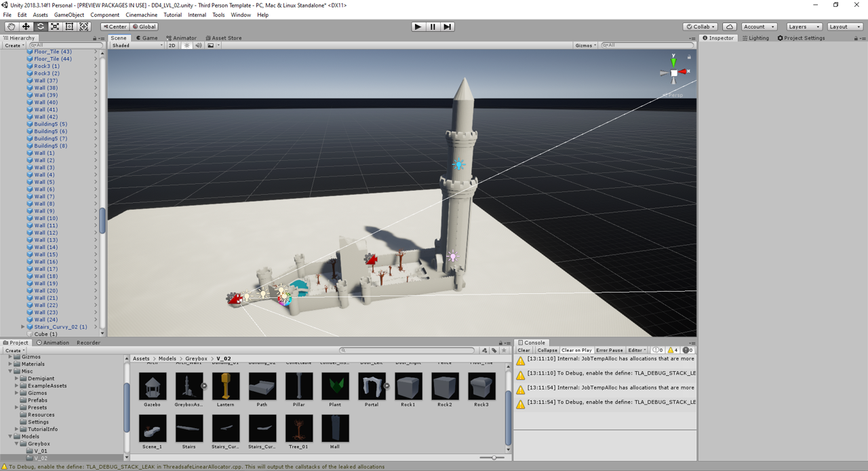The height and width of the screenshot is (471, 868).
Task: Open the Layers dropdown
Action: pyautogui.click(x=804, y=26)
